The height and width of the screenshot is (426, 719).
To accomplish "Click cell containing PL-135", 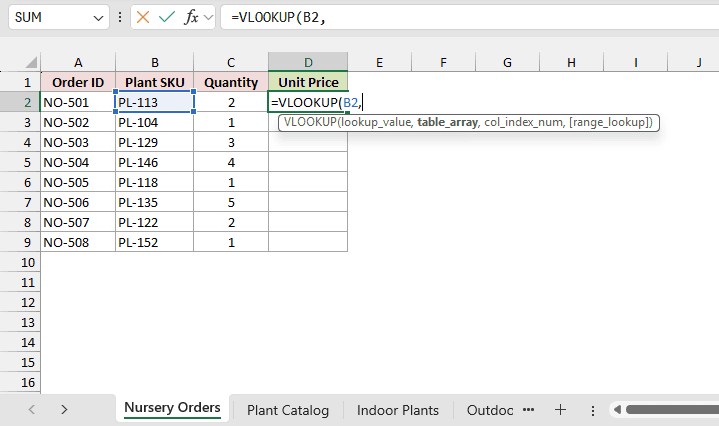I will 155,202.
